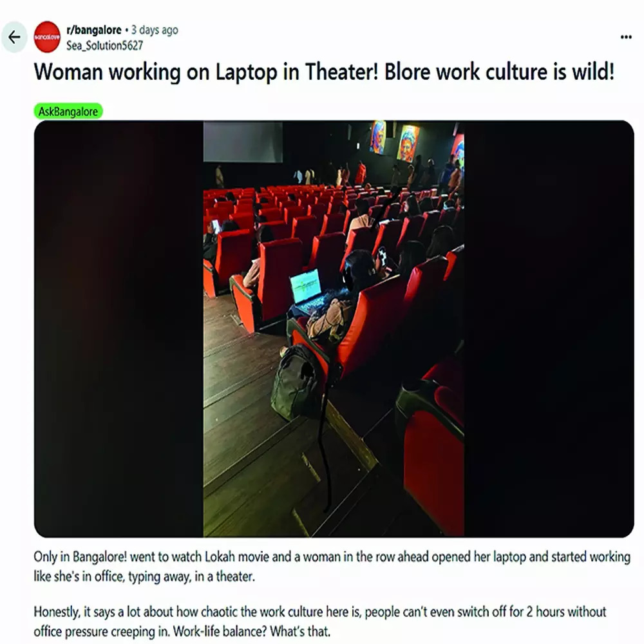The image size is (644, 644).
Task: Open user profile Sea_Solution5627
Action: (x=105, y=45)
